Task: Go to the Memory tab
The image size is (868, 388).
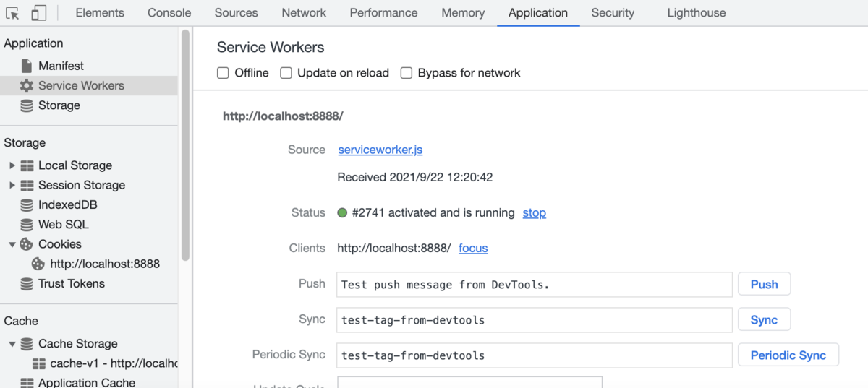Action: [463, 12]
